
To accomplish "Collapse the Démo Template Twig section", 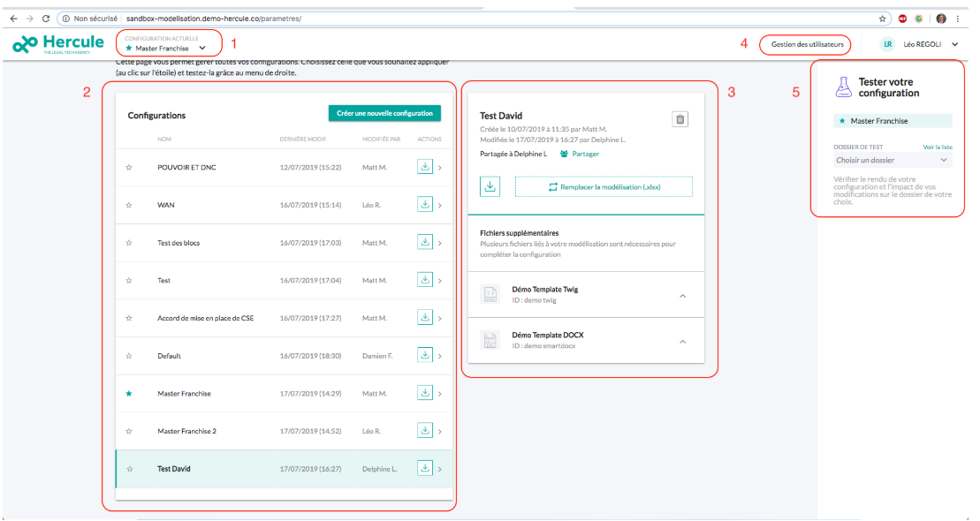I will [x=682, y=296].
